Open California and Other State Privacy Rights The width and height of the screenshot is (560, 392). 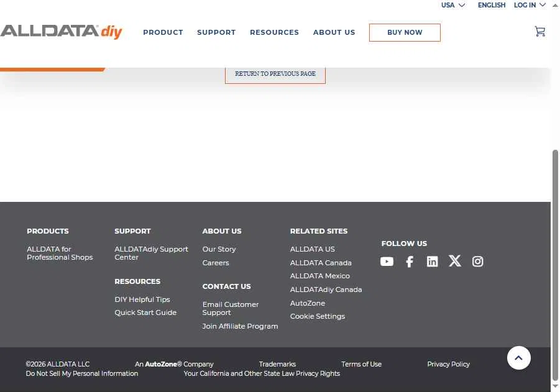tap(262, 373)
